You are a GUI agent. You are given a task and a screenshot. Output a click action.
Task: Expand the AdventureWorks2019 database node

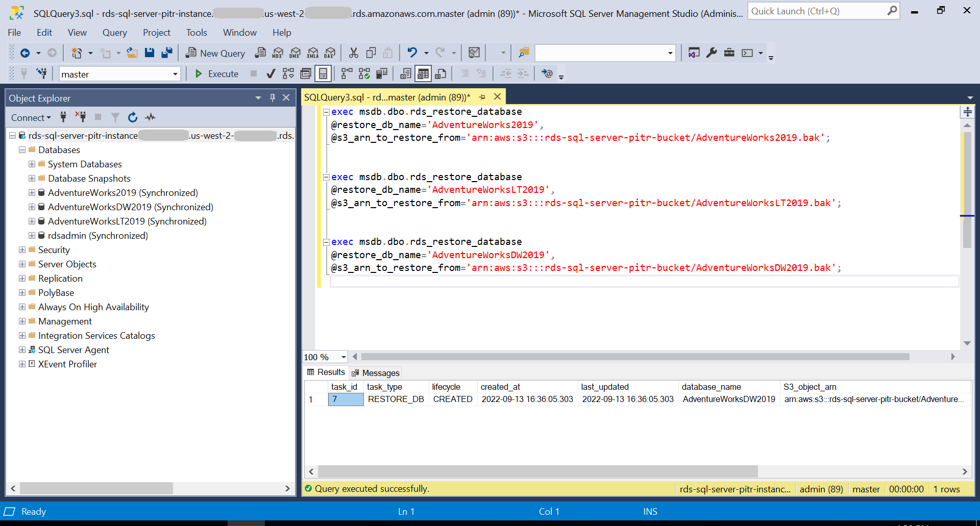click(32, 193)
